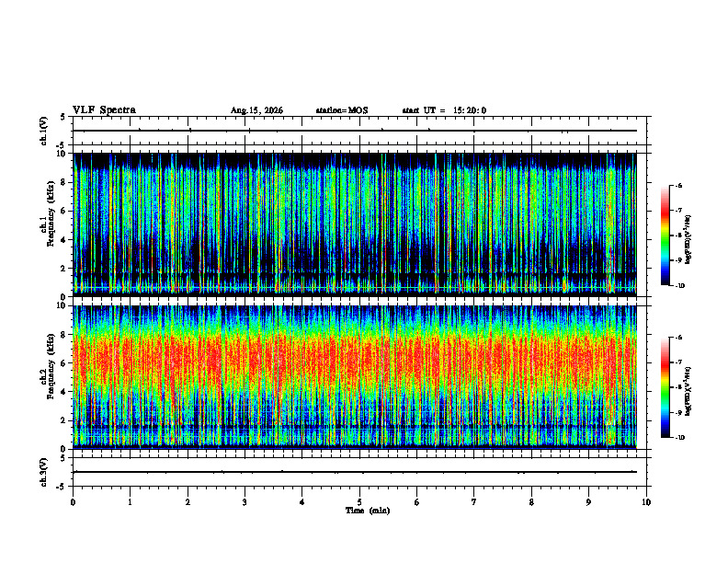Screen dimensions: 728x563
Task: Click the "-6" label on the ch.2 color scale
Action: pos(677,338)
